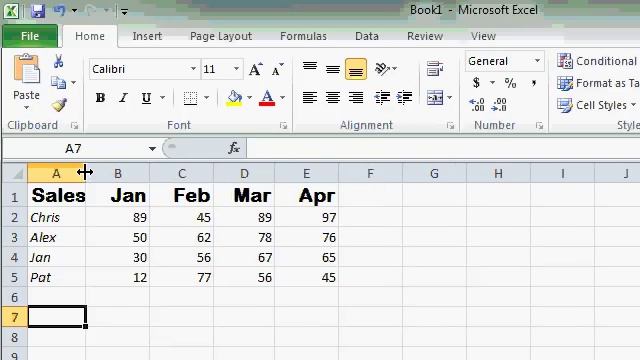Click the Borders icon

190,98
